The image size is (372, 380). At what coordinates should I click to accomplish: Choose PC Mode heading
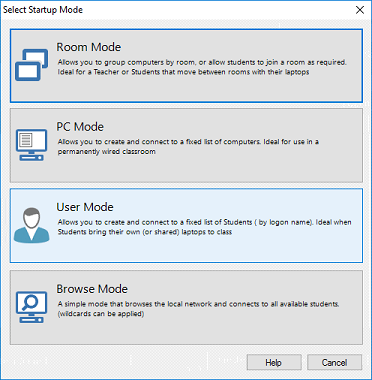click(80, 127)
